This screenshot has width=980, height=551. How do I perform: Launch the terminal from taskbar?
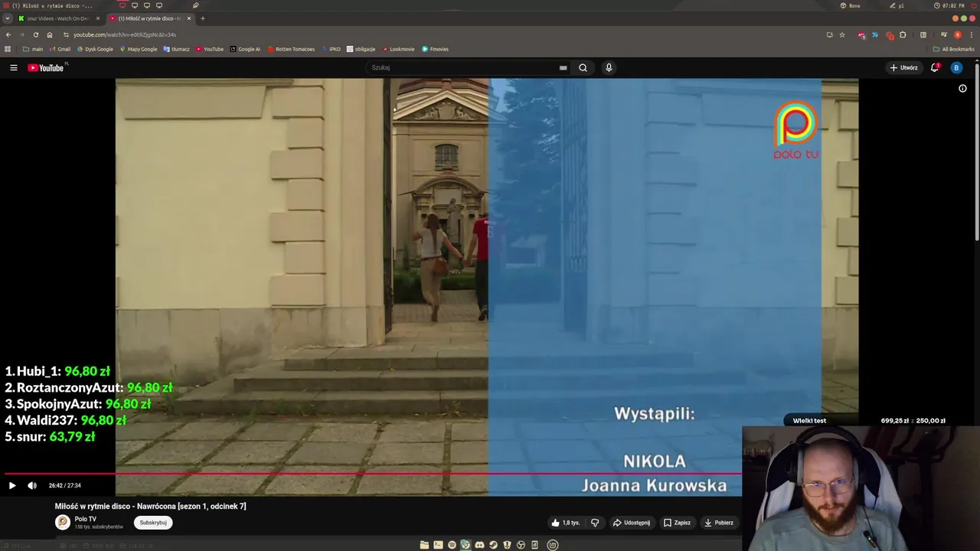438,545
